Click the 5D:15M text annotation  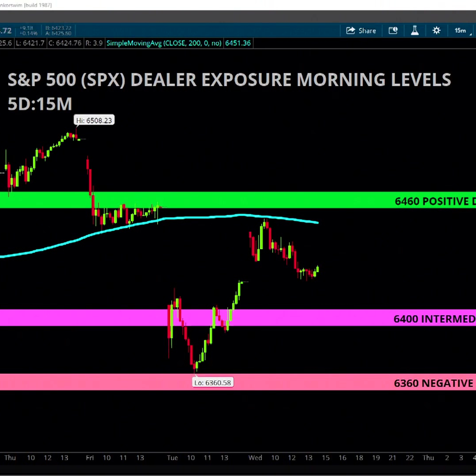coord(40,104)
